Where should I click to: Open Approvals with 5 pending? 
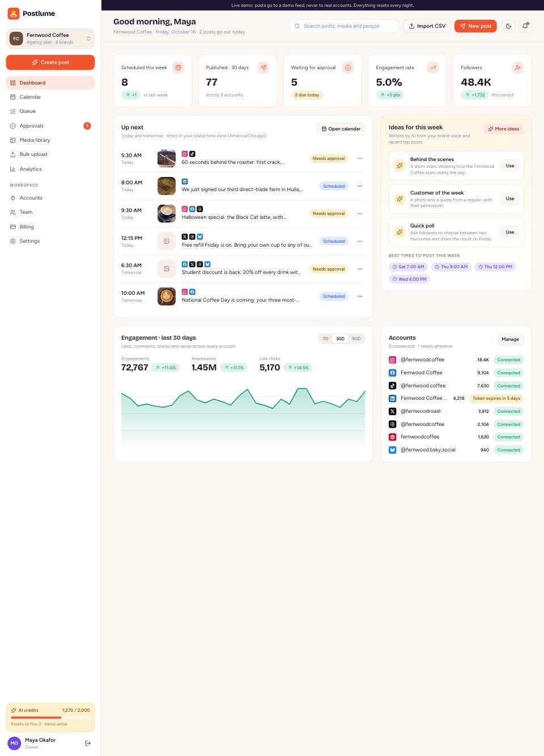tap(50, 126)
